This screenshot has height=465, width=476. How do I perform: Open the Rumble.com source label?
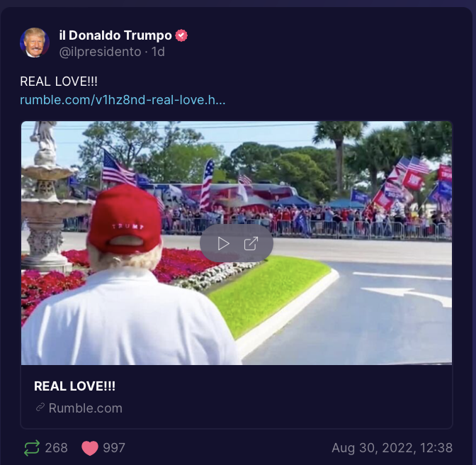pyautogui.click(x=85, y=408)
